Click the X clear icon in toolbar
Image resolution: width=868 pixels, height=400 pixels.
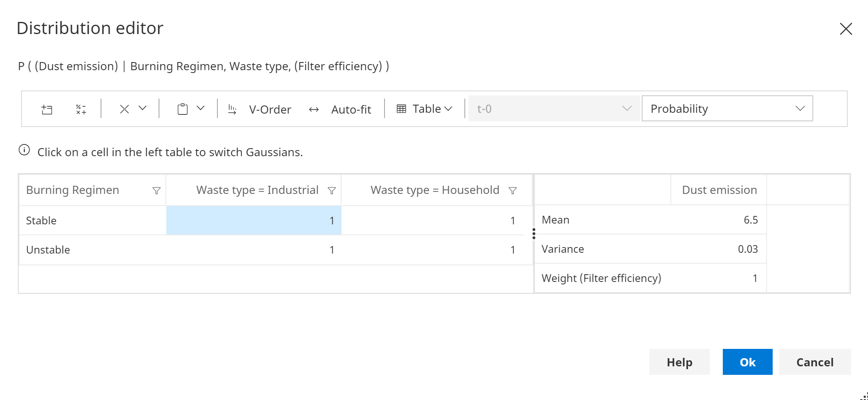pos(125,109)
